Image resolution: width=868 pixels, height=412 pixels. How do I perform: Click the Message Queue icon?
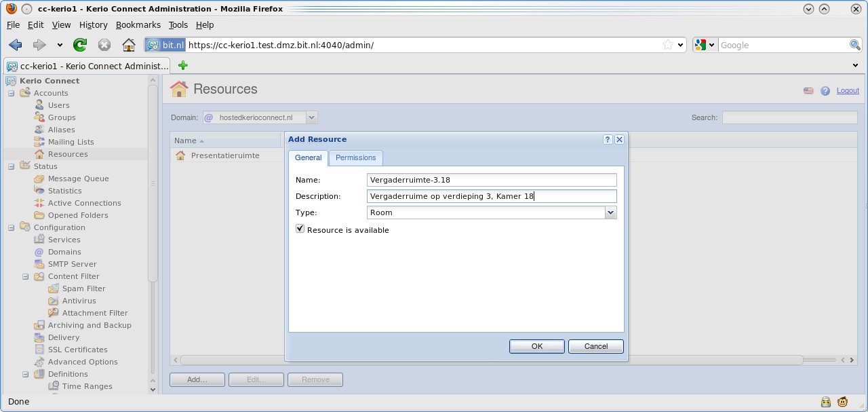click(x=39, y=179)
